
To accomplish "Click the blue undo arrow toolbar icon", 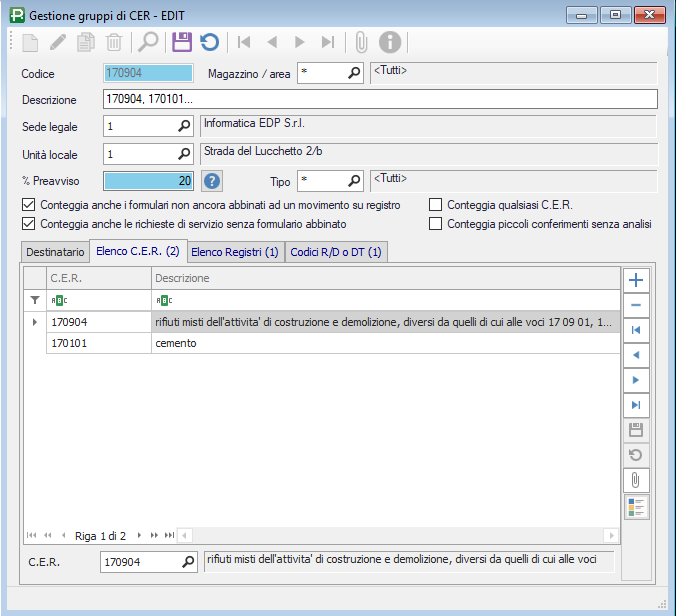I will (209, 42).
